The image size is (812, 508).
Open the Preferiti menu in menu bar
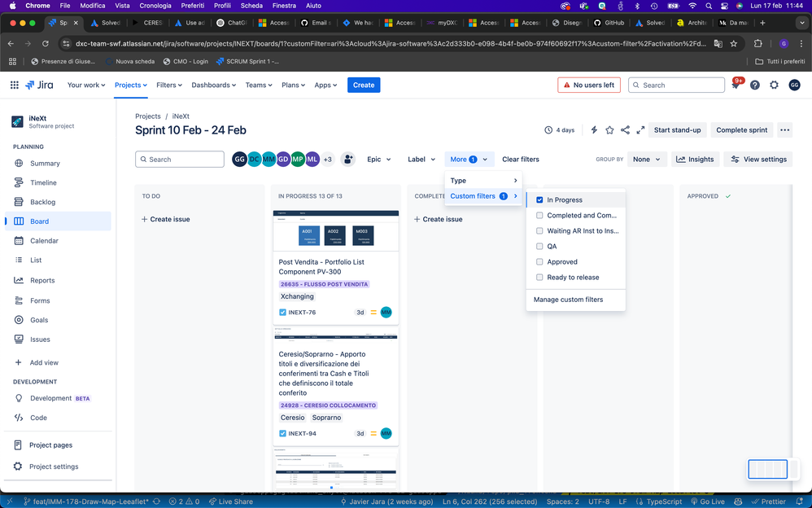point(193,6)
